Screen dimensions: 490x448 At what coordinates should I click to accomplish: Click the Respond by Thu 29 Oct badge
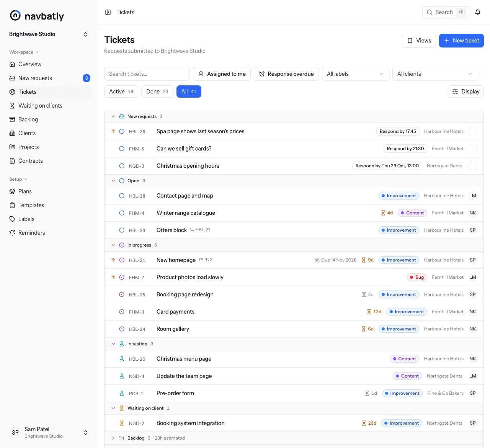387,166
